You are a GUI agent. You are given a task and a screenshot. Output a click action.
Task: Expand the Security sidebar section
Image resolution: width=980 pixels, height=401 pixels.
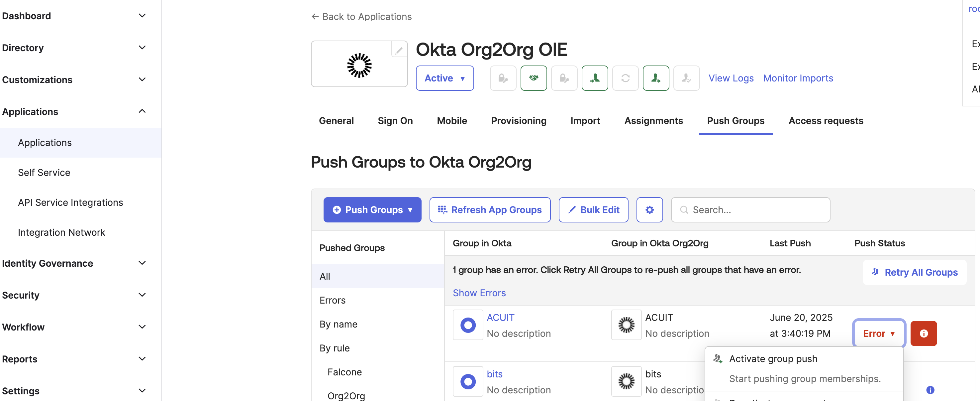click(x=142, y=295)
